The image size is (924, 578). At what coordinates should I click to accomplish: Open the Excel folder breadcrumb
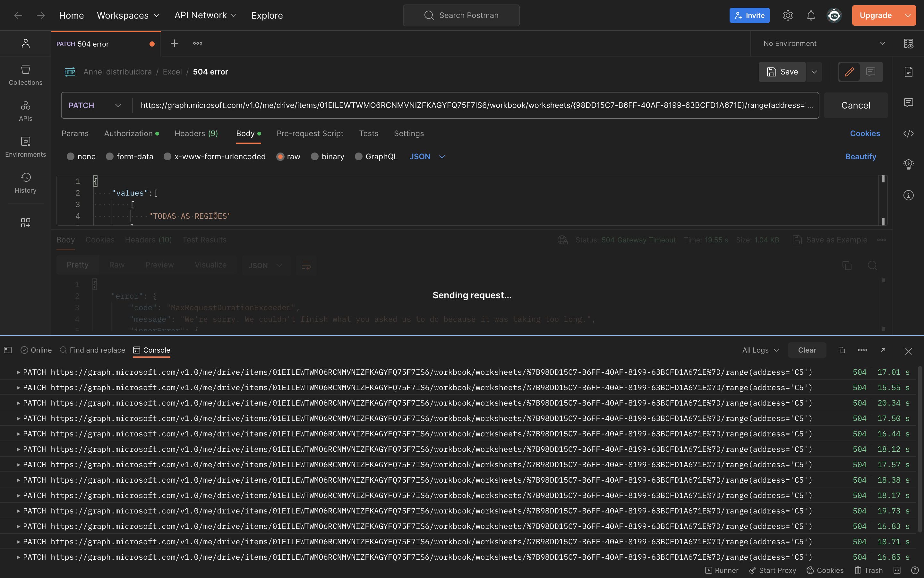click(172, 72)
